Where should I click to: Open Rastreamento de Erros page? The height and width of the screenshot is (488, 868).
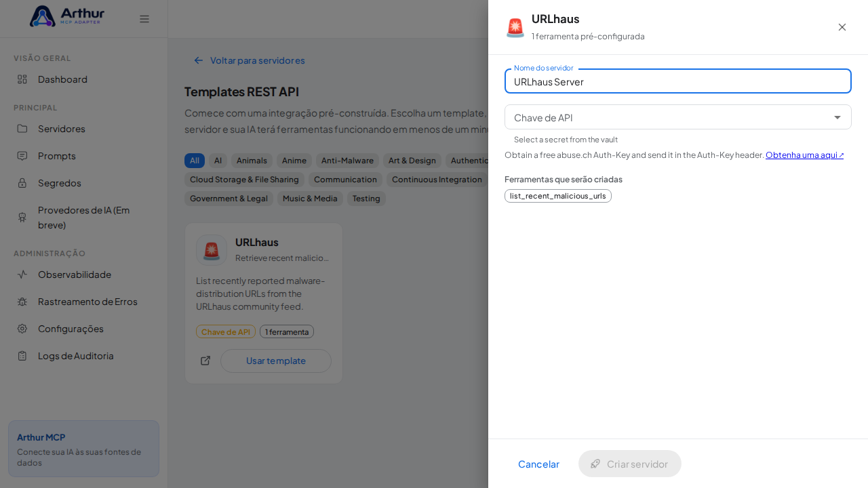[84, 302]
